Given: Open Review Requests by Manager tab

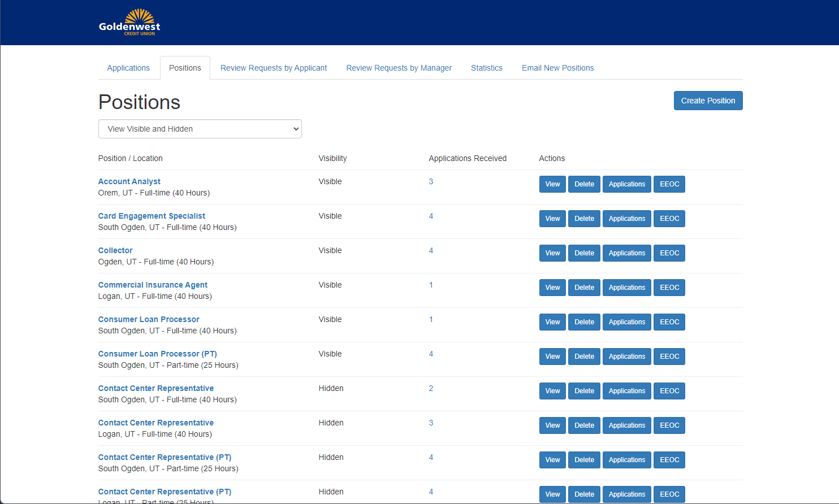Looking at the screenshot, I should [x=399, y=68].
